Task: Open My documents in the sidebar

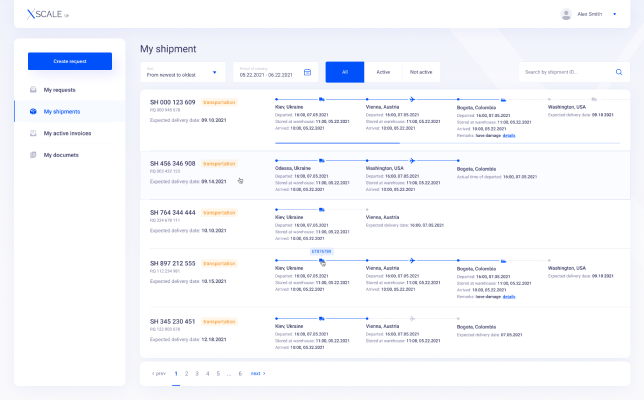Action: 61,155
